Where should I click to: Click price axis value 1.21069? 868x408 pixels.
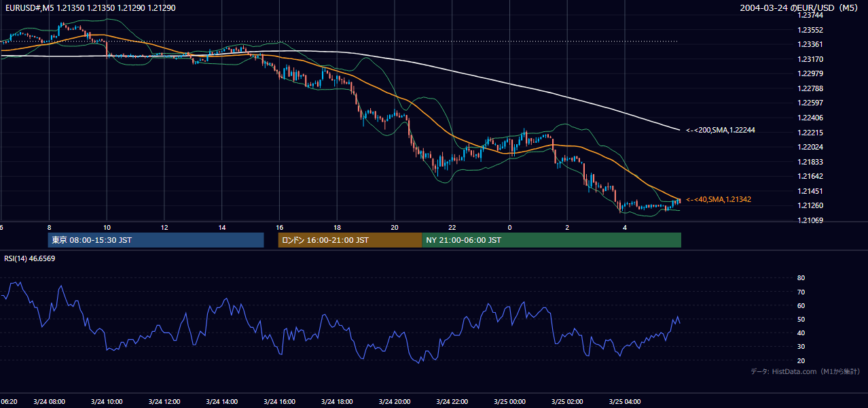809,220
